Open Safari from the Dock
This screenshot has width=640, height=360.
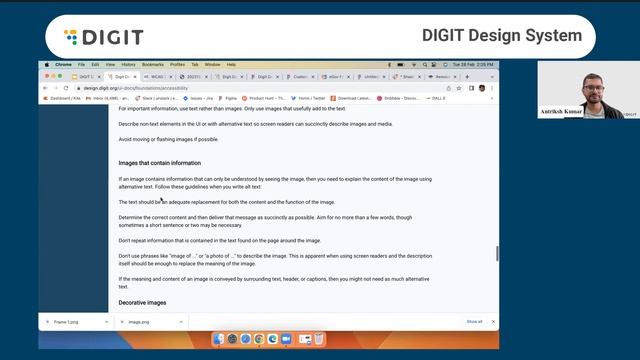[246, 339]
